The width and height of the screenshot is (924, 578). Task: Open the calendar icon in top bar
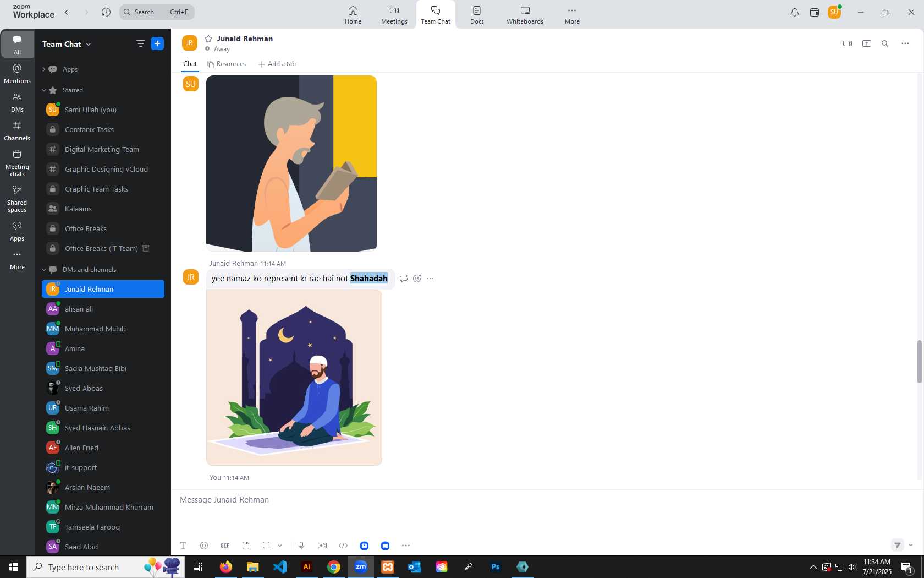click(815, 12)
